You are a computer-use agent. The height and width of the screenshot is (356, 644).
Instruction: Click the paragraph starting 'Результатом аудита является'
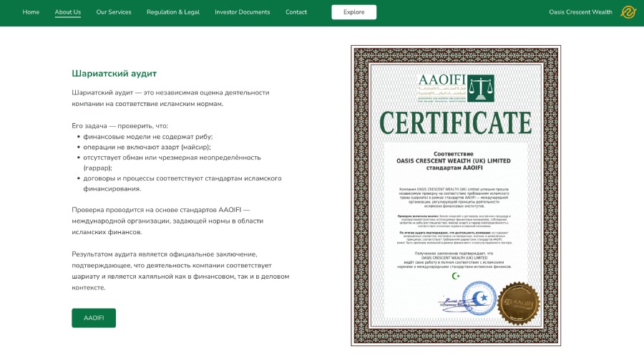coord(180,271)
